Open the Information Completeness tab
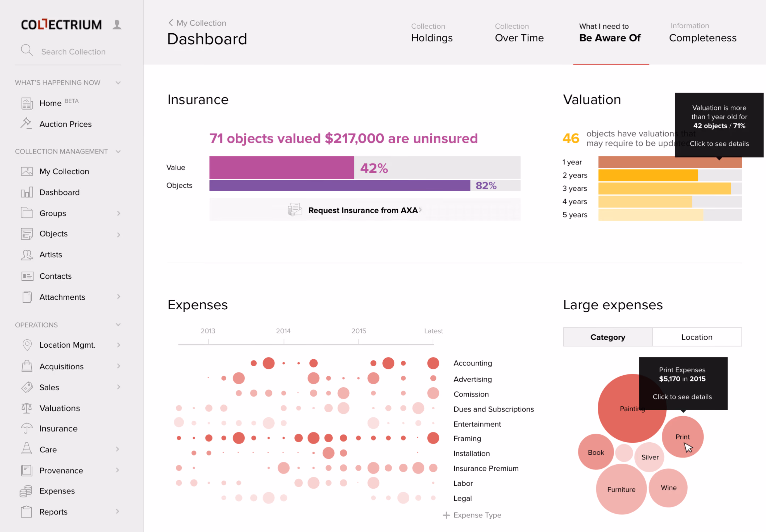 tap(703, 33)
